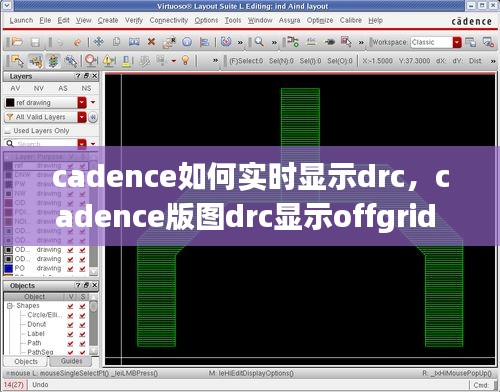Click the black plug Create Pin icon
Image resolution: width=500 pixels, height=392 pixels.
[x=329, y=42]
